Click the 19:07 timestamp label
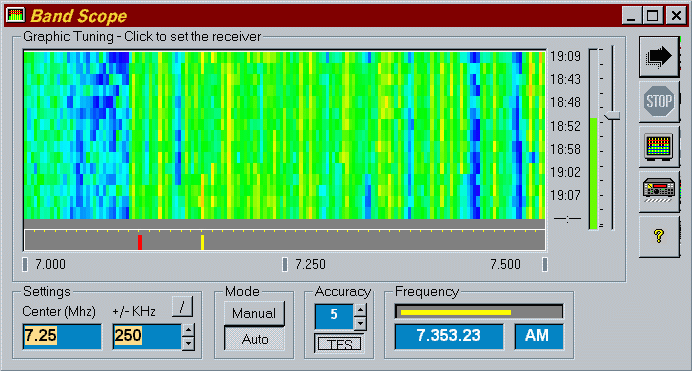The image size is (692, 371). click(x=565, y=195)
